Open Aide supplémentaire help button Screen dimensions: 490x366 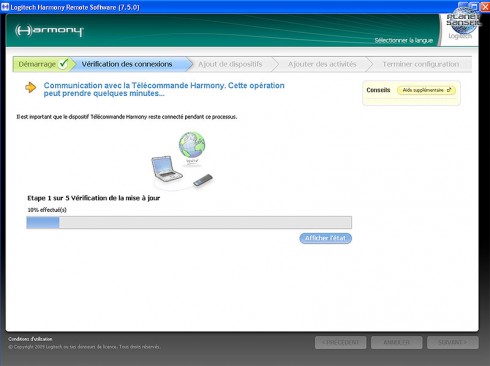click(426, 90)
